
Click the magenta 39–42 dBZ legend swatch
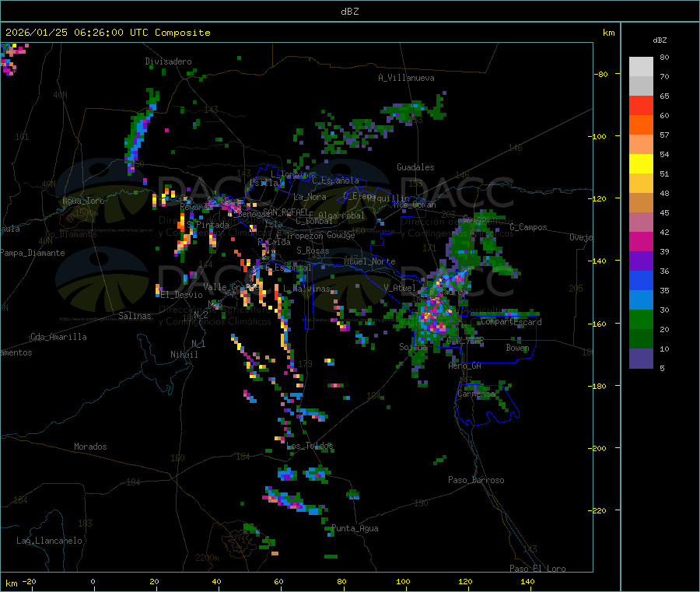[641, 241]
